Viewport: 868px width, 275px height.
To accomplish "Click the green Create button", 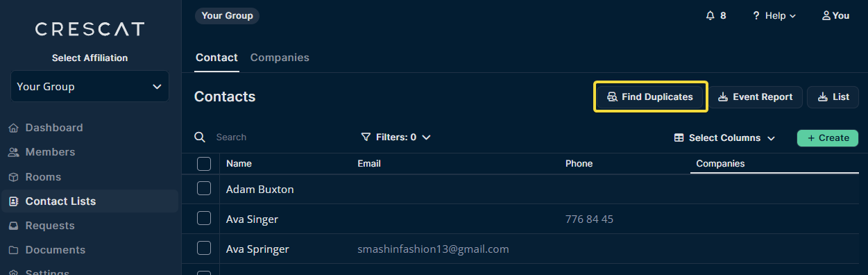I will pos(828,137).
